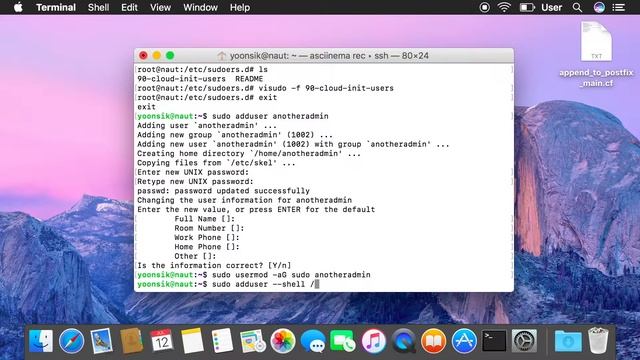Click the 'Home Phone []:' line

(x=207, y=247)
